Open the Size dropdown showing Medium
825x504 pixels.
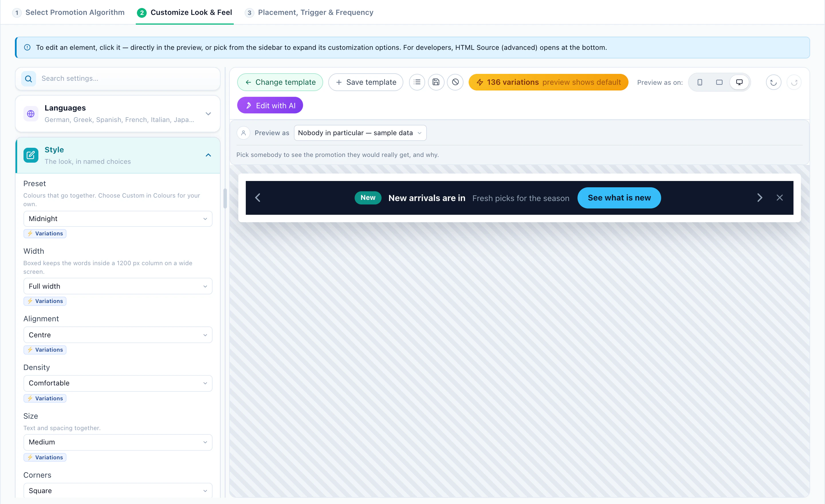pos(118,442)
